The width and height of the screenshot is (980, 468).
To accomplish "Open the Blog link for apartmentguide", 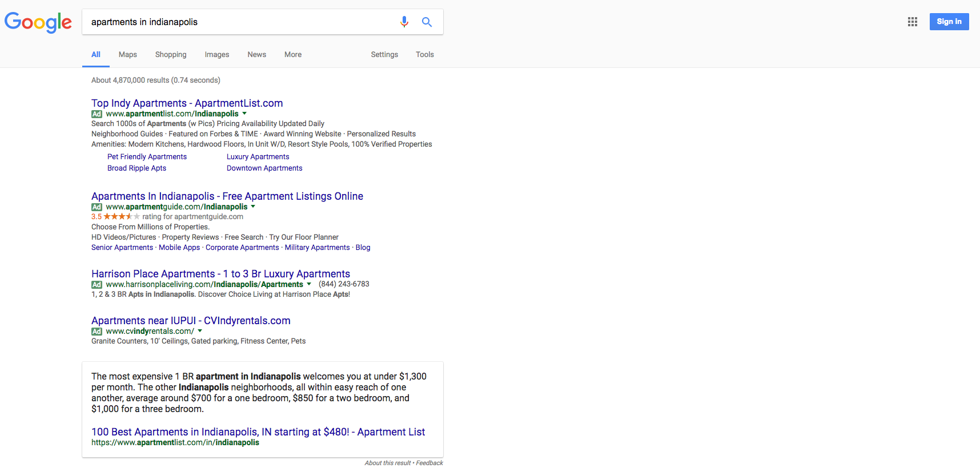I will (363, 248).
